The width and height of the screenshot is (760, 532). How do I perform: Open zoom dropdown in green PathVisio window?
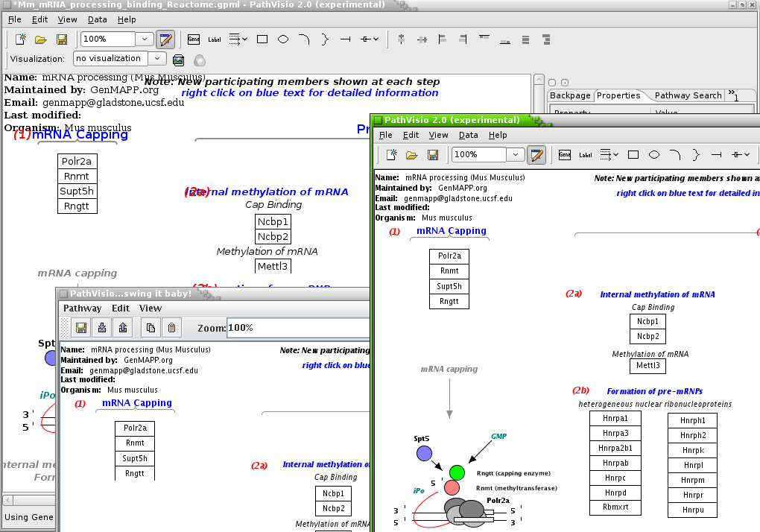point(515,154)
